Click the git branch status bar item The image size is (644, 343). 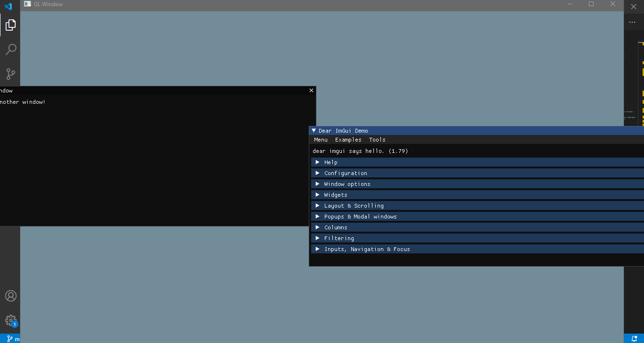pos(14,338)
